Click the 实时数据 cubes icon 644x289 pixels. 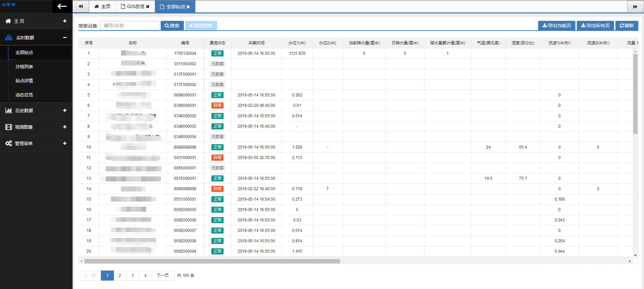coord(9,38)
